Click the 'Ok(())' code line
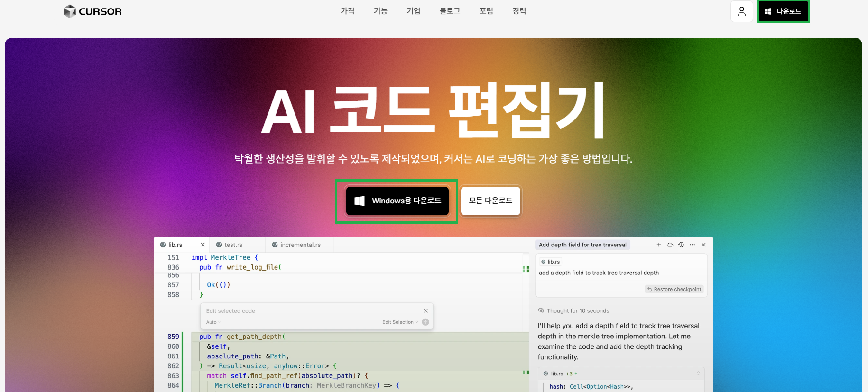Viewport: 868px width, 392px height. point(218,285)
